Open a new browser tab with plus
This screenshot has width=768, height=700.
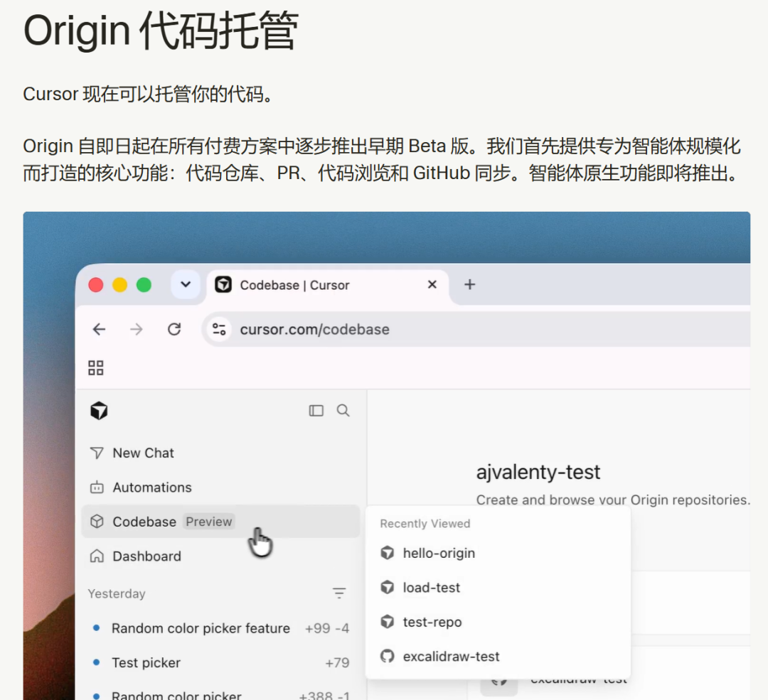[470, 284]
